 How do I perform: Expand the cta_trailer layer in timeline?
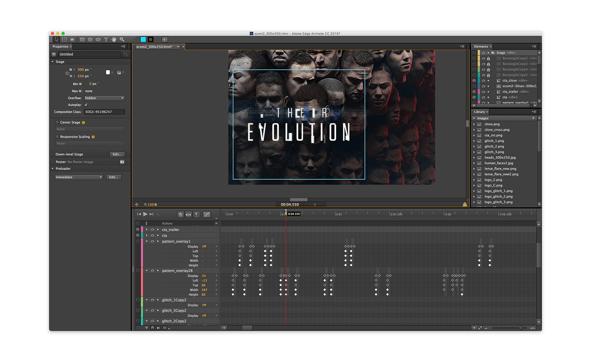click(147, 230)
